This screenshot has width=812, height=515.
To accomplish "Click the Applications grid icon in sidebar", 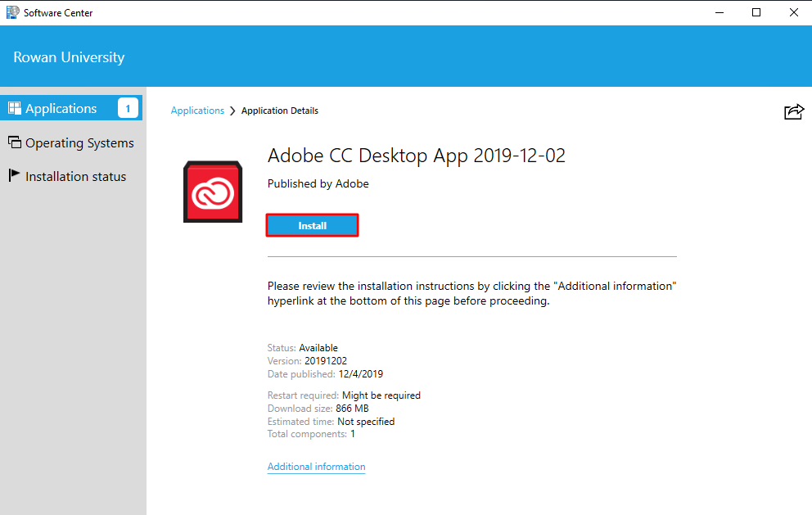I will [x=14, y=108].
